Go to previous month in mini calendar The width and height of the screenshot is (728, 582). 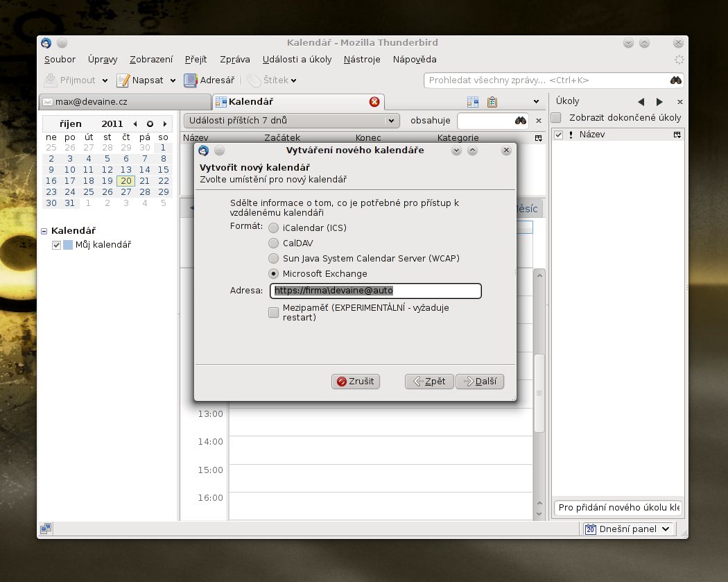coord(135,124)
